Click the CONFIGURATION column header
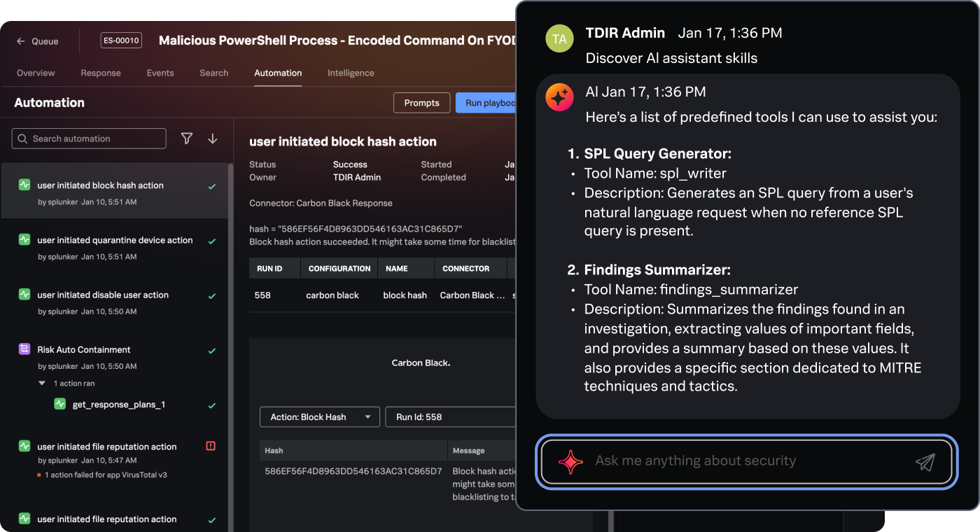Image resolution: width=980 pixels, height=532 pixels. pos(339,269)
